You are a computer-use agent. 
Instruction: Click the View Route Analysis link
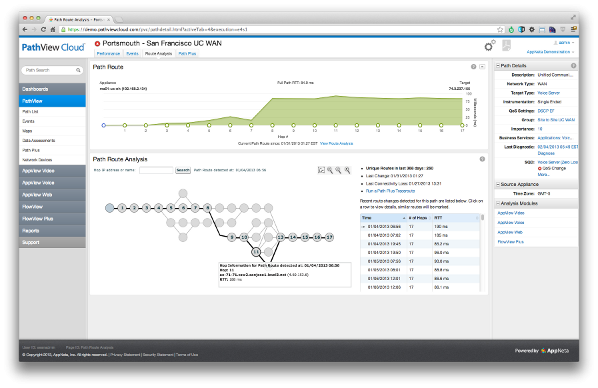336,143
